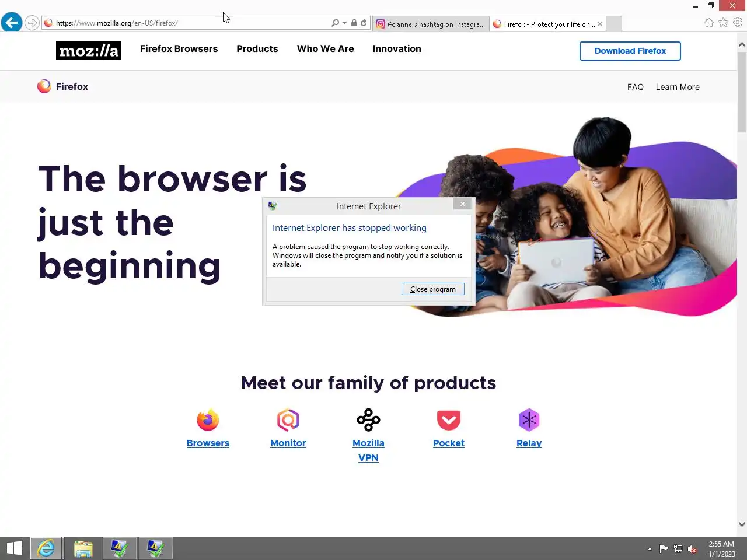The width and height of the screenshot is (747, 560).
Task: Close the Firefox tab with its X
Action: coord(600,24)
